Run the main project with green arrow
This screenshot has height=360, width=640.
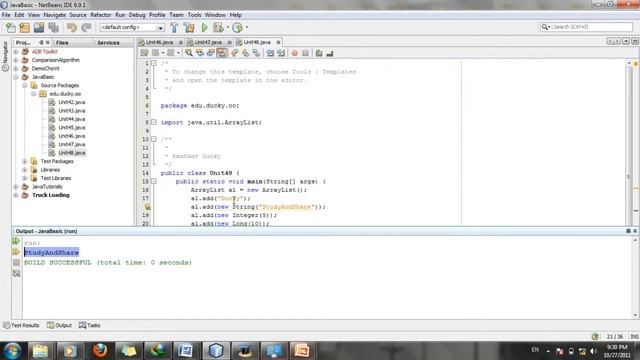point(204,28)
